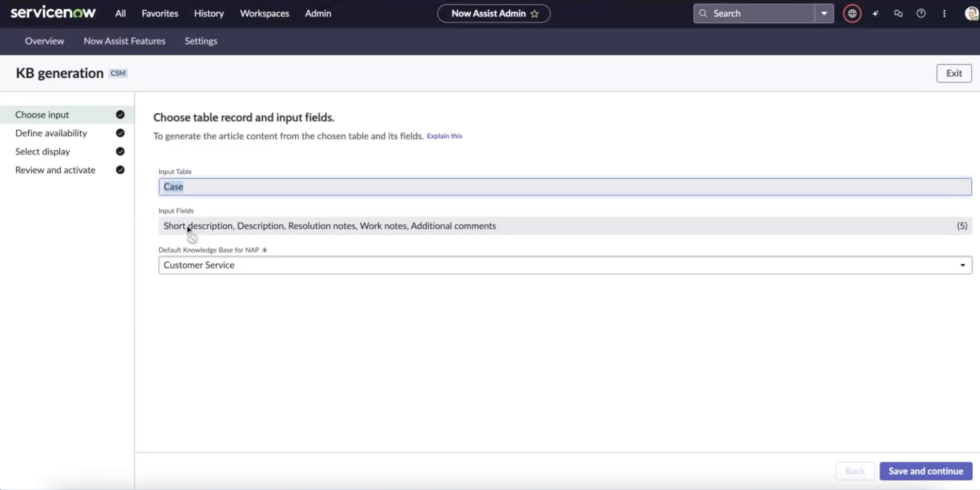Click the search magnifier icon

(703, 13)
